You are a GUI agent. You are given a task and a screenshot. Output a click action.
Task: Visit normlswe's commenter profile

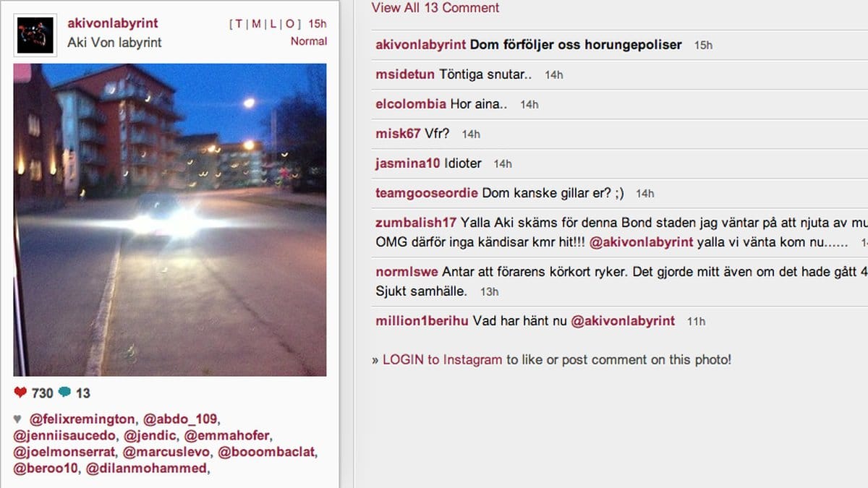pos(407,272)
